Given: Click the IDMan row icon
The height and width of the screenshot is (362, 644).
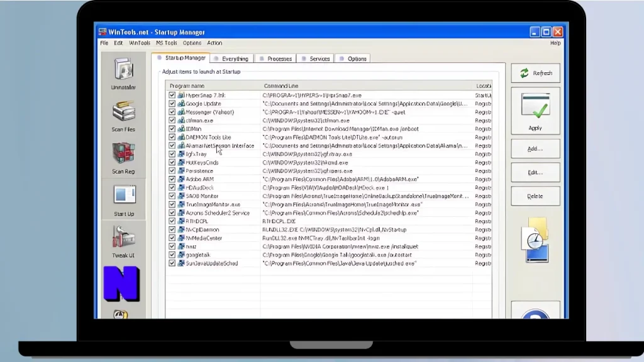Looking at the screenshot, I should [x=180, y=129].
